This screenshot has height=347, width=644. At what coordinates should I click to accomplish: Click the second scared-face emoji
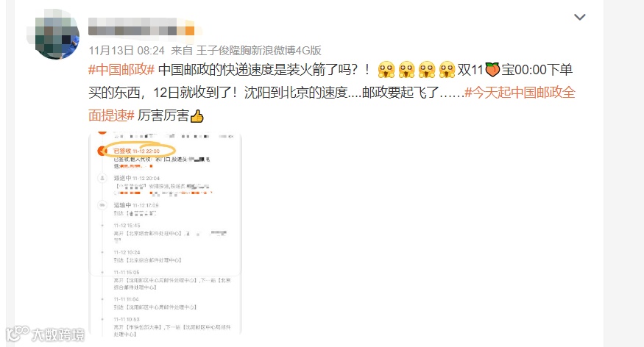[406, 69]
